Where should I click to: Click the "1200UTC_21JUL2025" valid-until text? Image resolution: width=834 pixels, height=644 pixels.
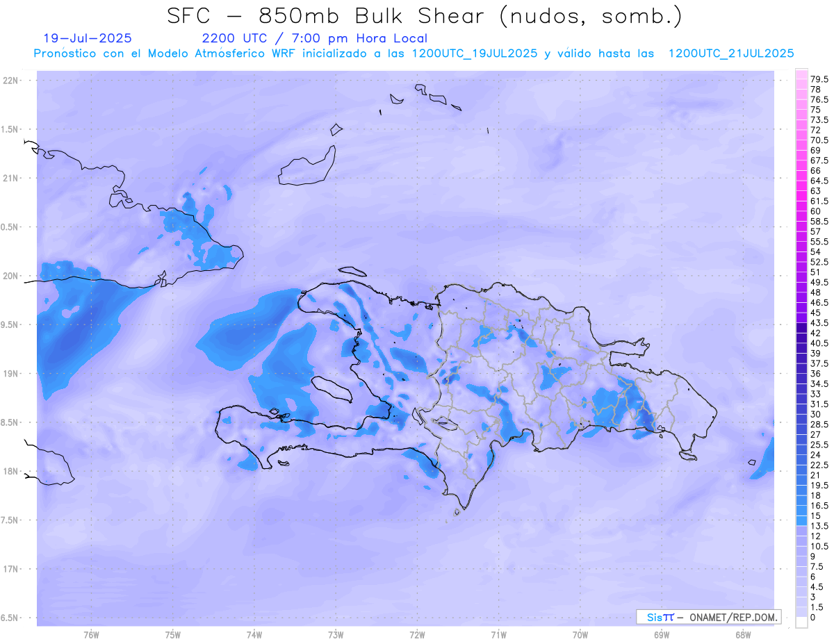pyautogui.click(x=731, y=53)
